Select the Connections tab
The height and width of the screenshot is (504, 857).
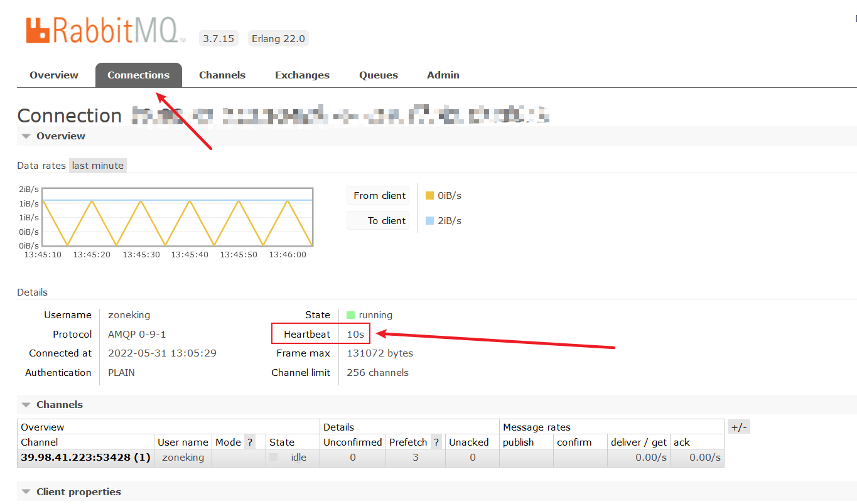pyautogui.click(x=138, y=75)
